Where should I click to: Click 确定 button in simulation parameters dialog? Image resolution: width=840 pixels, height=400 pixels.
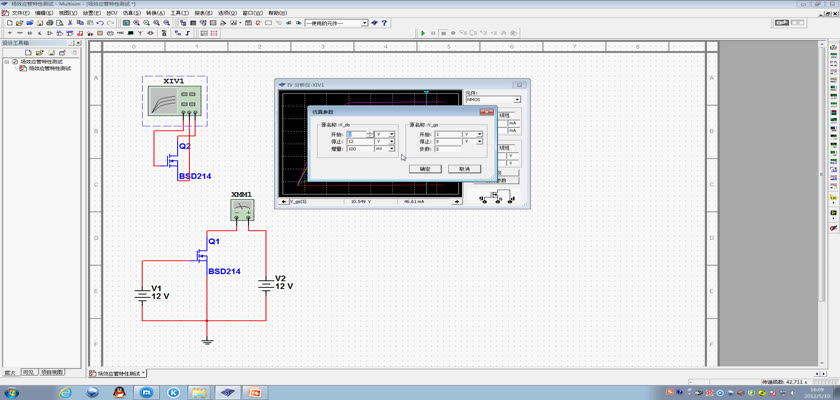(x=424, y=169)
